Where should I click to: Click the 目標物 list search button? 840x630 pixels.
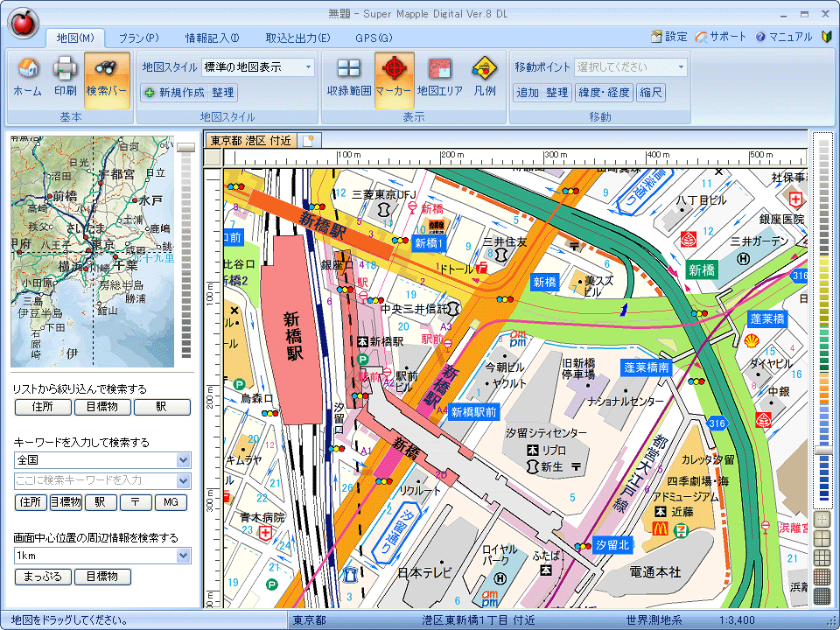coord(102,407)
